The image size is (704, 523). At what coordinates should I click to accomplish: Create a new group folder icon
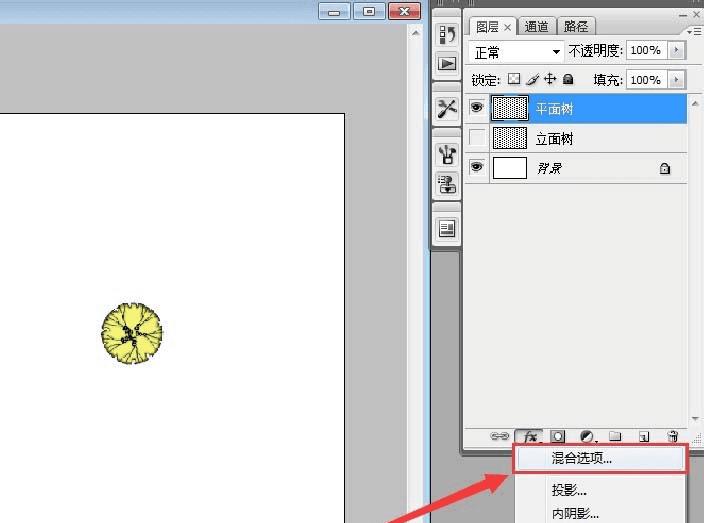pyautogui.click(x=615, y=436)
